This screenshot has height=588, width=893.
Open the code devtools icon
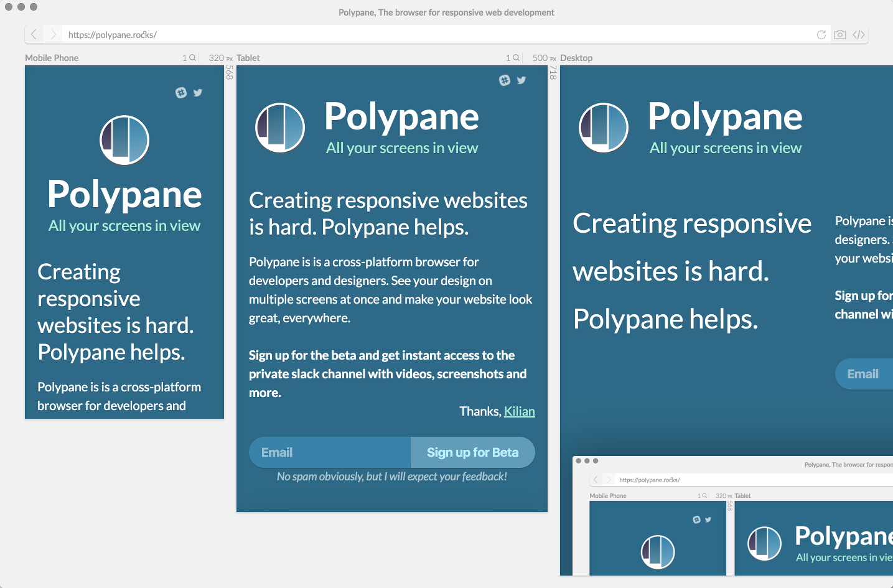point(859,35)
